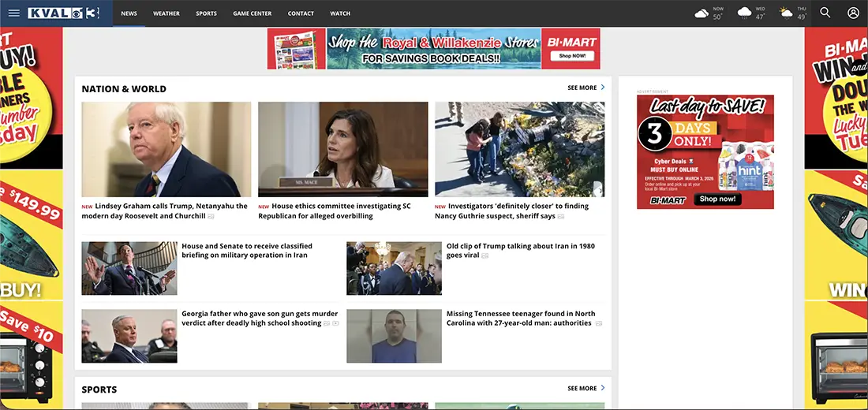This screenshot has height=410, width=868.
Task: Click the Ms. Mace hearing photo
Action: tap(342, 149)
